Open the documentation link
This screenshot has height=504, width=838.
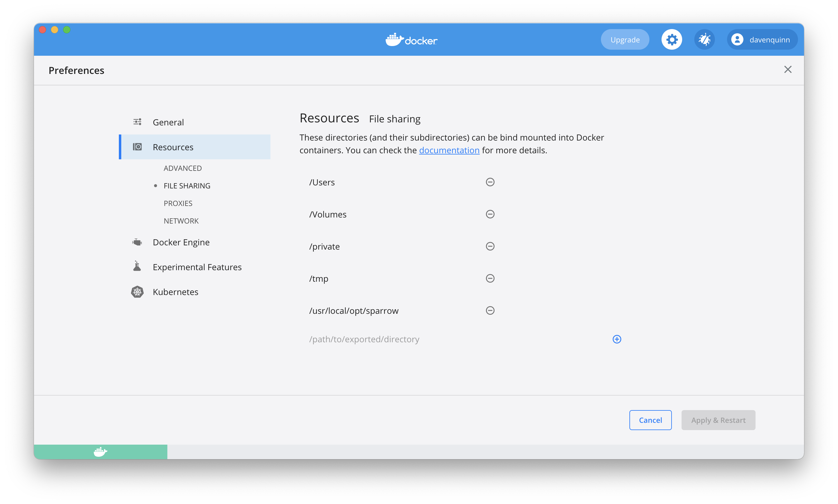coord(449,150)
